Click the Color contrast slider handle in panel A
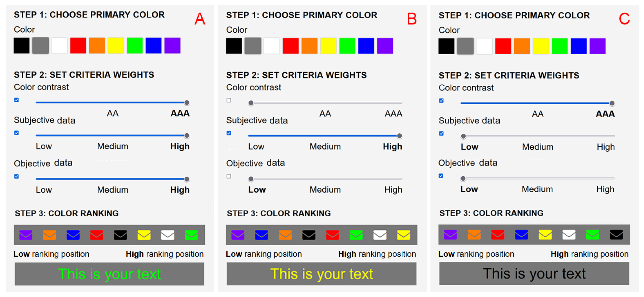The image size is (644, 297). point(187,103)
